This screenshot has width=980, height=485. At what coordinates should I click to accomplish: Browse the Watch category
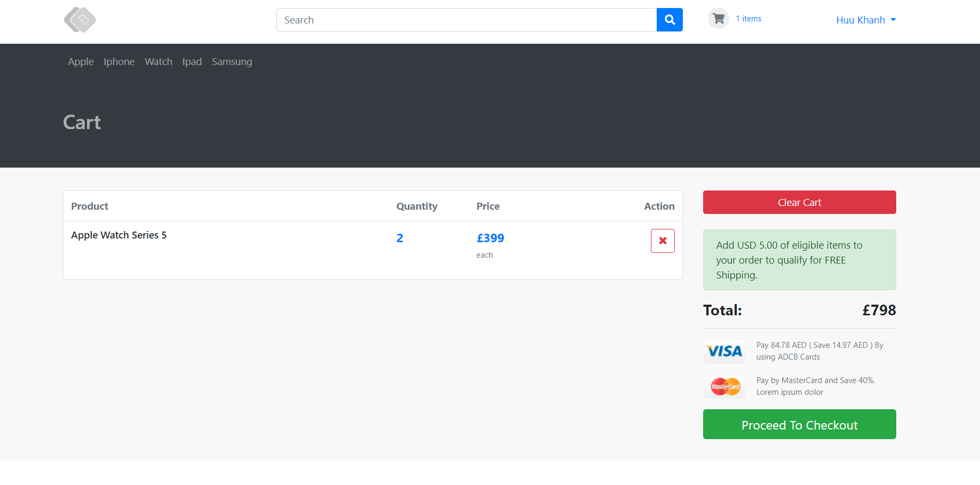(x=158, y=62)
